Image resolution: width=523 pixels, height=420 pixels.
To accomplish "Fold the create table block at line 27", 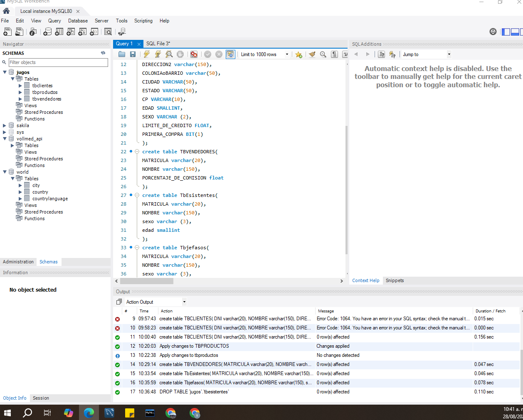I will [x=137, y=195].
